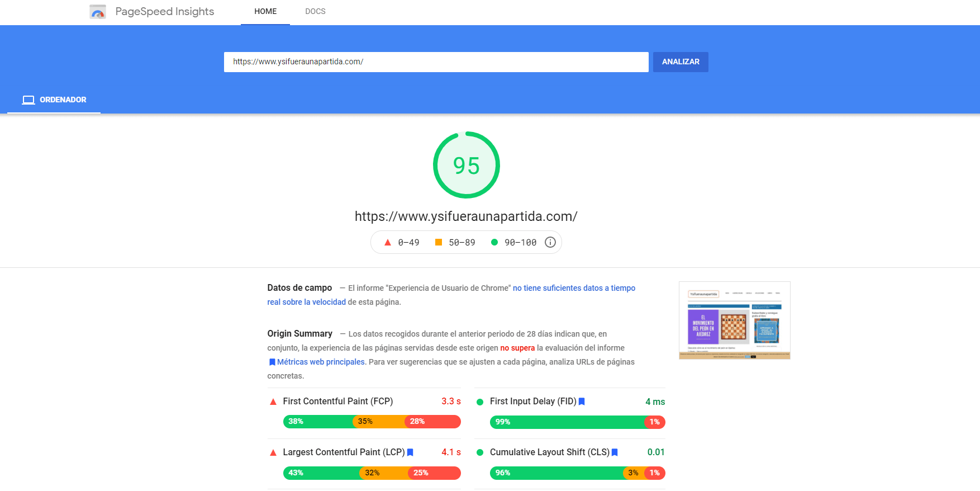Click the green circle 90–100 legend marker
Viewport: 980px width, 491px height.
tap(494, 242)
